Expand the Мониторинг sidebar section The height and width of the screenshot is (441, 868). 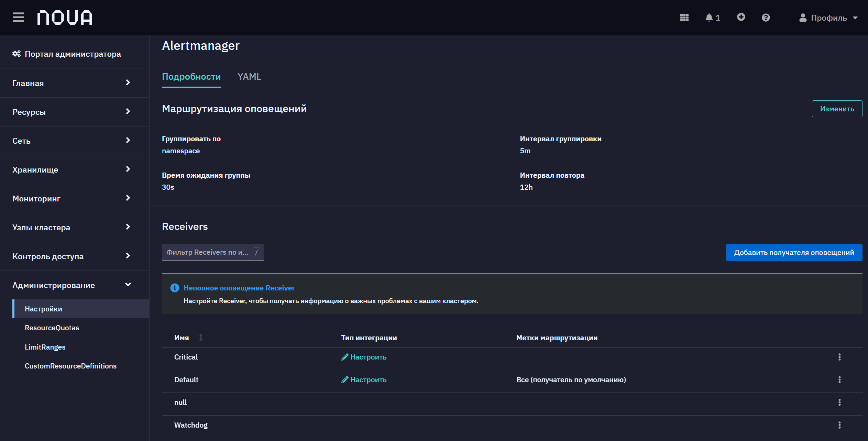(75, 199)
